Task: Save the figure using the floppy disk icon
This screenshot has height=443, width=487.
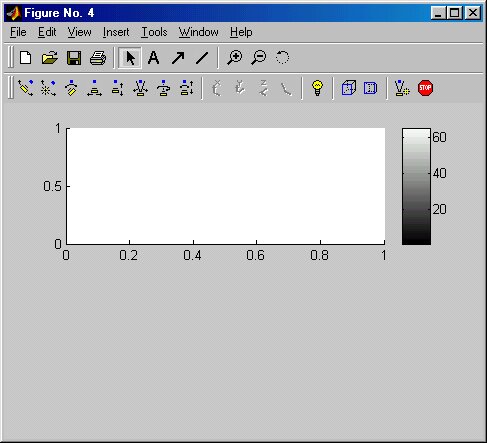Action: [74, 58]
